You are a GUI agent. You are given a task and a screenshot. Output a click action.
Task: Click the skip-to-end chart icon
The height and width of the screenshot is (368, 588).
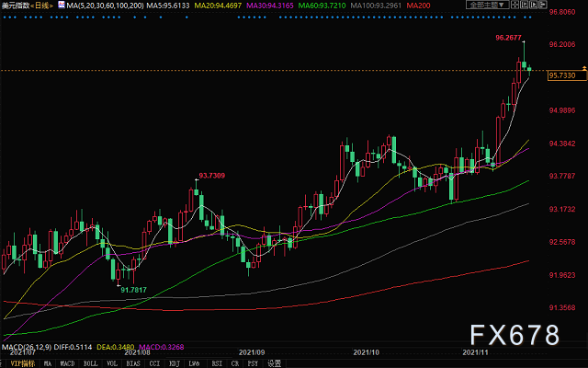coord(525,5)
